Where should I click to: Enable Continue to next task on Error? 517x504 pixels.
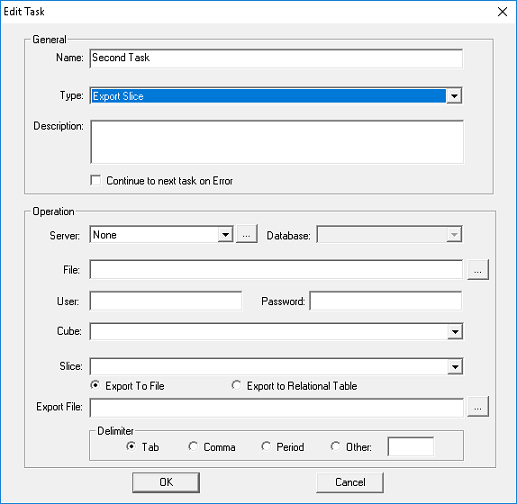pos(96,180)
